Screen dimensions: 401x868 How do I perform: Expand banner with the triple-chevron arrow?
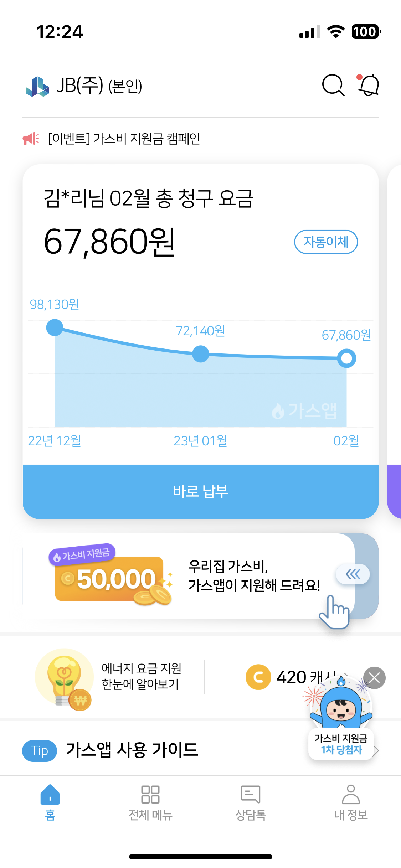(x=353, y=574)
